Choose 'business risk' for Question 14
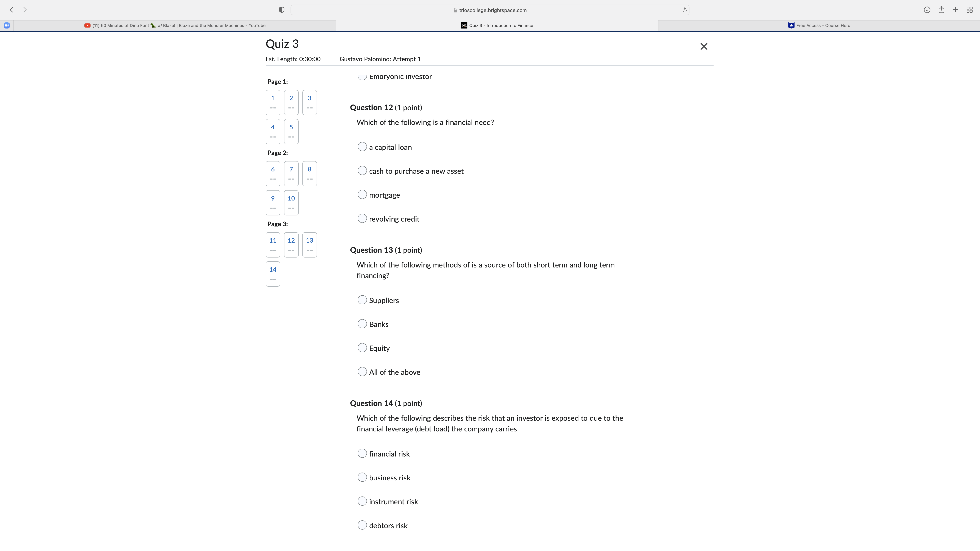The width and height of the screenshot is (980, 551). [362, 477]
